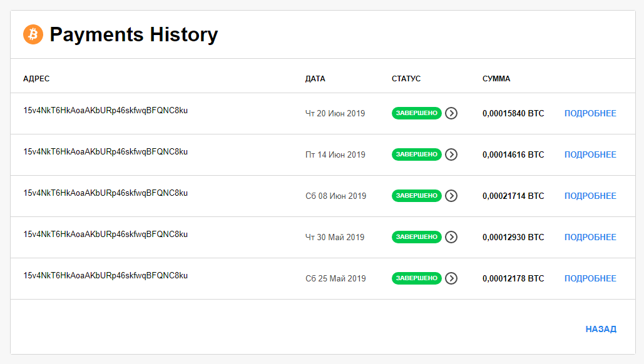This screenshot has width=644, height=364.
Task: Go back using the НАЗАД link
Action: 601,329
